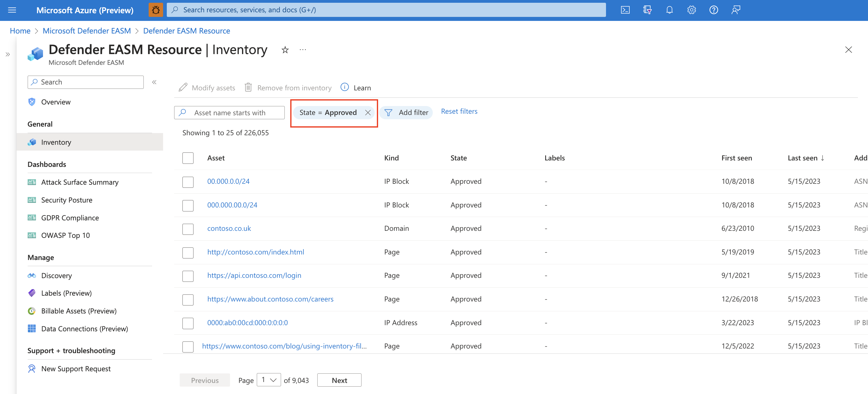The height and width of the screenshot is (394, 868).
Task: Check the select-all assets checkbox
Action: tap(188, 158)
